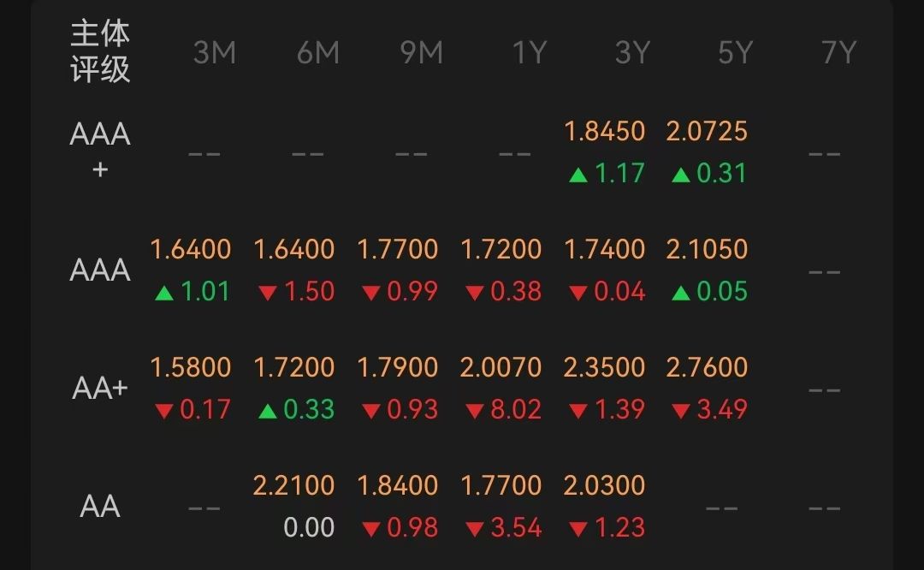Select the 3M tenor column header
The height and width of the screenshot is (570, 924).
click(215, 52)
